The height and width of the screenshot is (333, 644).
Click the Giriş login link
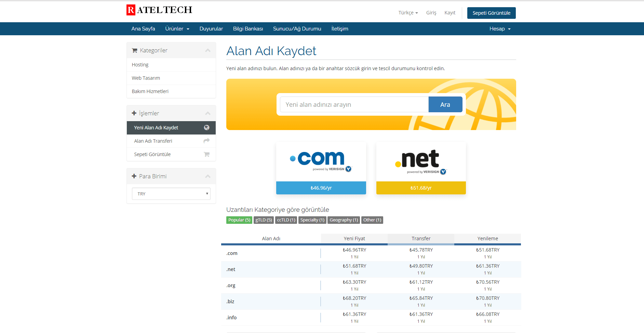(x=431, y=13)
